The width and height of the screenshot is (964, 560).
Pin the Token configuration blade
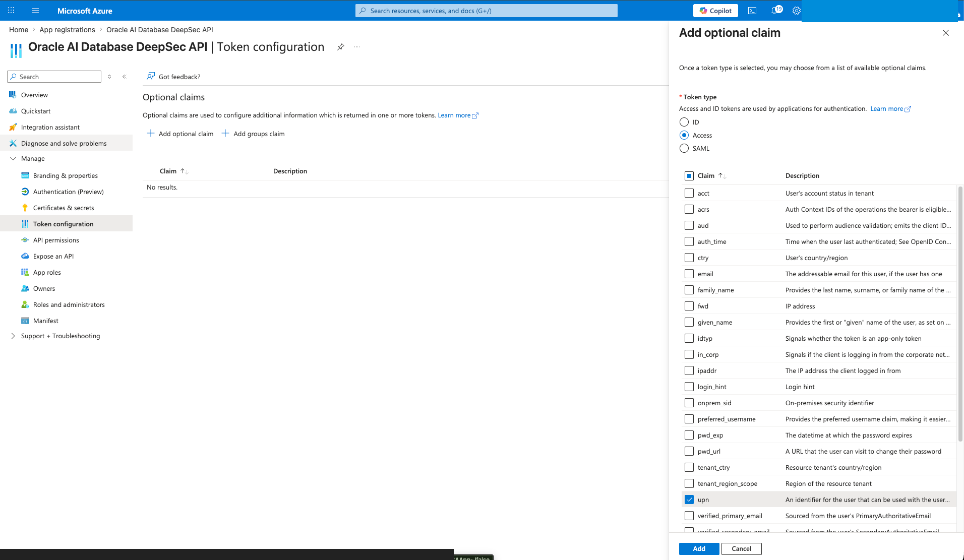(341, 47)
